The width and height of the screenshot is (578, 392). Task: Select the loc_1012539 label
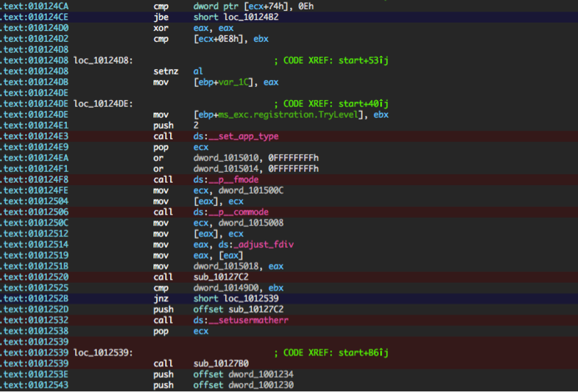(x=103, y=353)
